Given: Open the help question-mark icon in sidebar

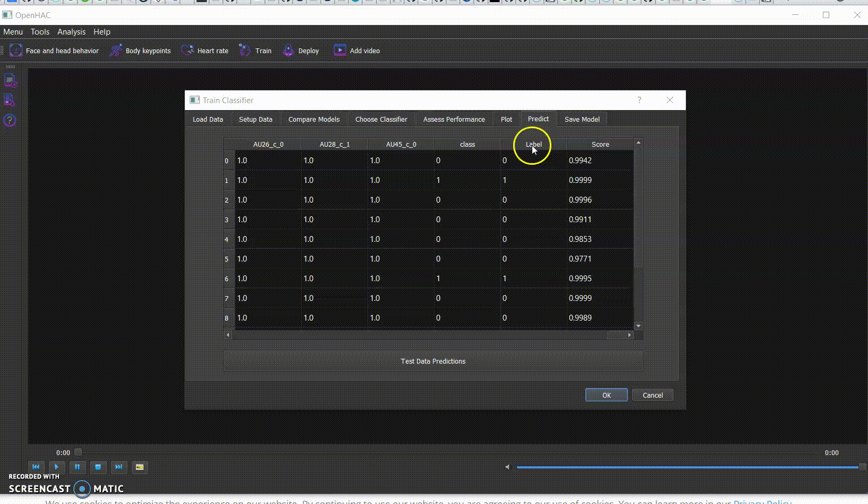Looking at the screenshot, I should pos(10,120).
